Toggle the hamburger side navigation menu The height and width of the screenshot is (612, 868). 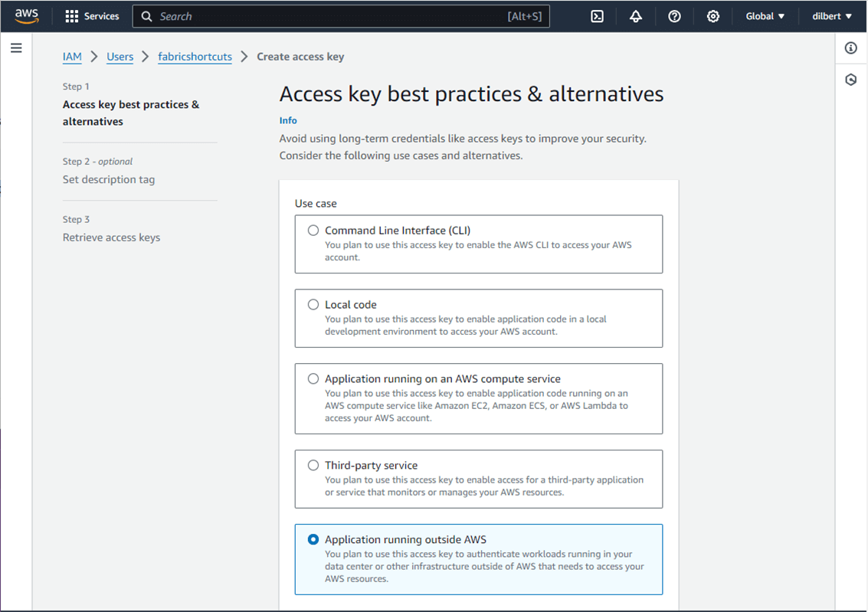click(16, 48)
